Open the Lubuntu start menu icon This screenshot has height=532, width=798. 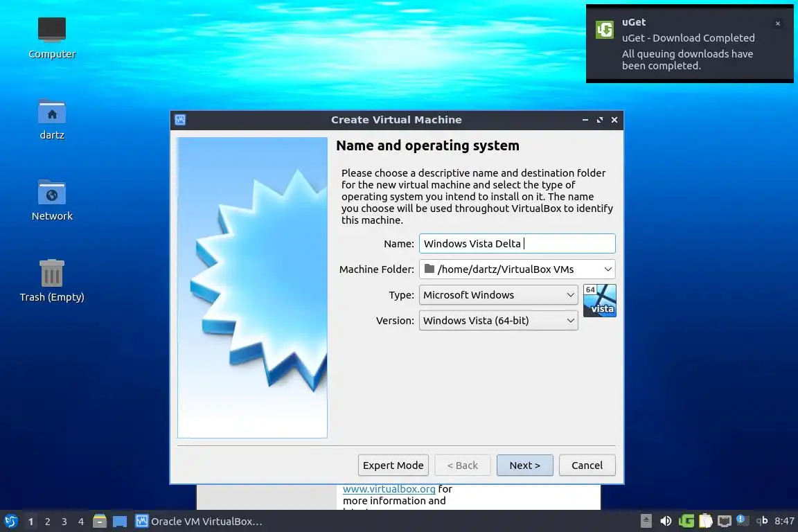10,521
